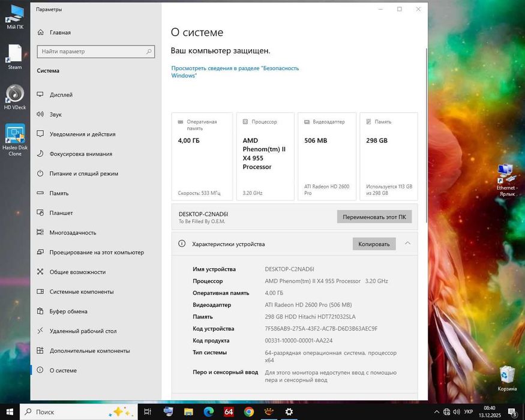525x420 pixels.
Task: Select the Удаленный рабочий стол icon
Action: (40, 331)
